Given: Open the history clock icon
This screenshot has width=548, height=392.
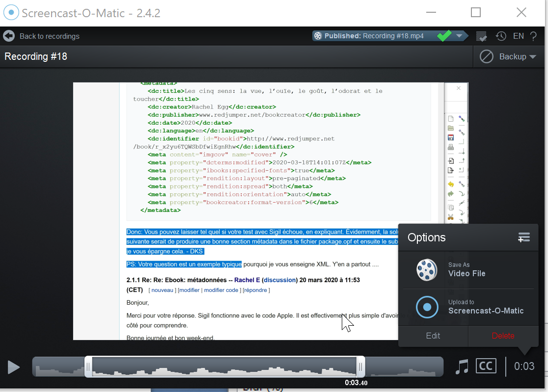Looking at the screenshot, I should pos(501,36).
